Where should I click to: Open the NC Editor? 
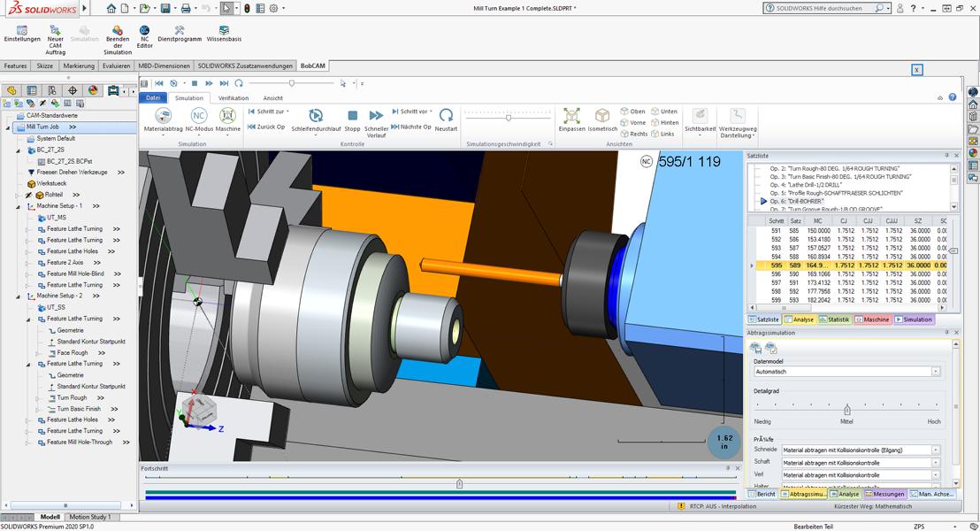tap(144, 37)
